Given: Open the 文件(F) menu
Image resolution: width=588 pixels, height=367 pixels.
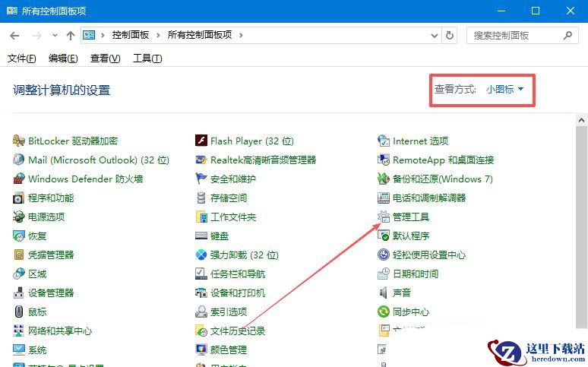Looking at the screenshot, I should [22, 59].
